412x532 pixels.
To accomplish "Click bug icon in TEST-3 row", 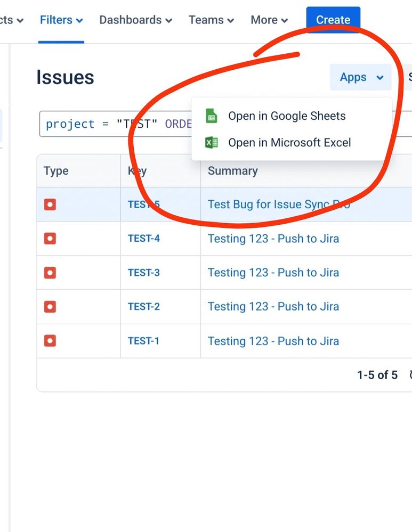I will pos(50,273).
